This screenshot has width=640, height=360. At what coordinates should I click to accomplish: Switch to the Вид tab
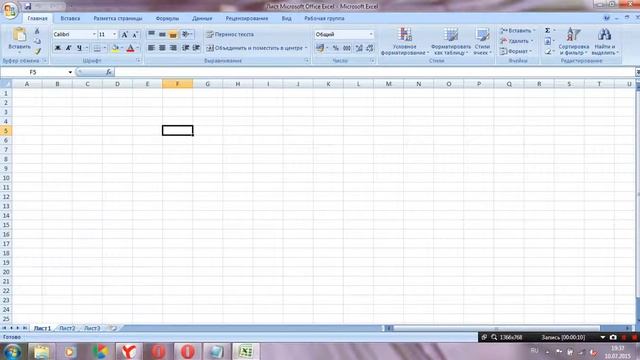(x=287, y=18)
